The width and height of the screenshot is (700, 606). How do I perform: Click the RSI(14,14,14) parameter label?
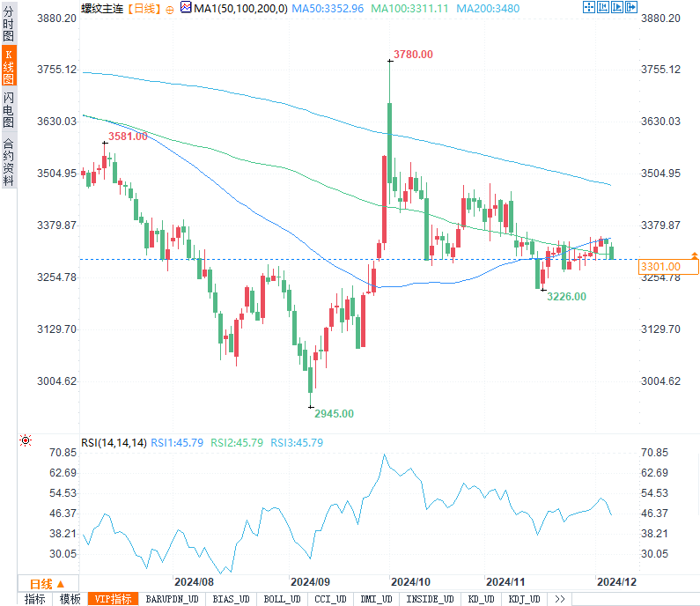point(114,442)
